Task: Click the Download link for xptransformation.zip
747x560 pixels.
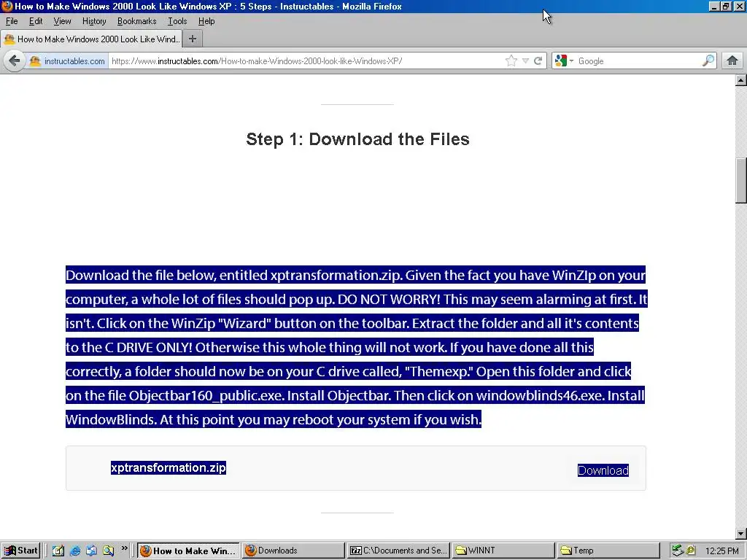Action: point(603,470)
